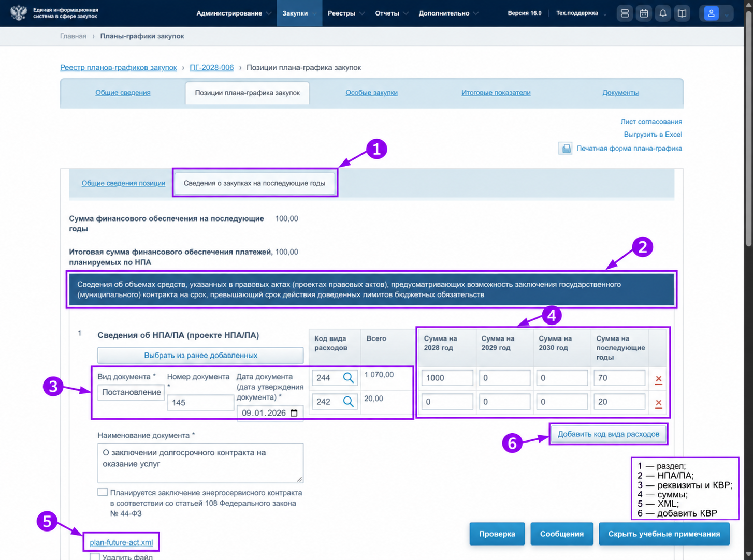Search expense type code for row 244
The width and height of the screenshot is (753, 560).
(349, 378)
